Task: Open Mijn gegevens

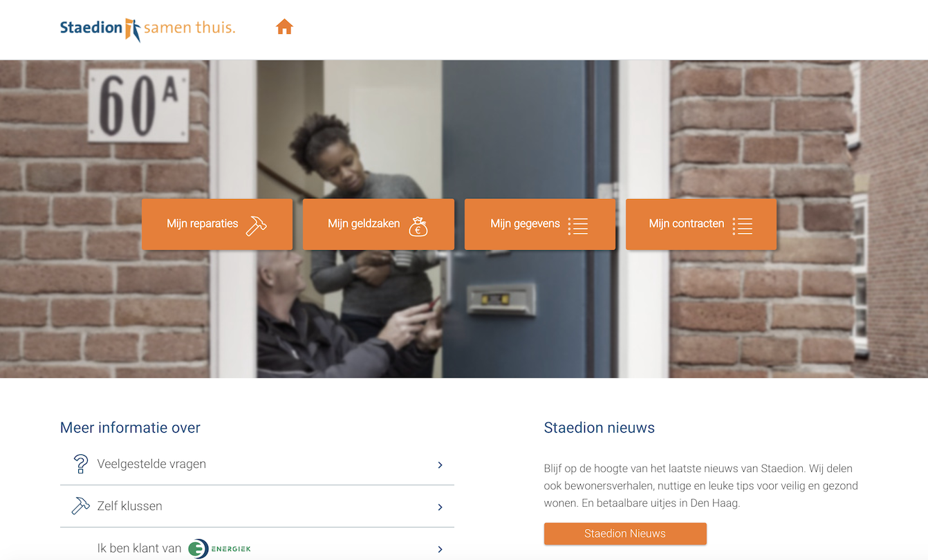Action: point(540,224)
